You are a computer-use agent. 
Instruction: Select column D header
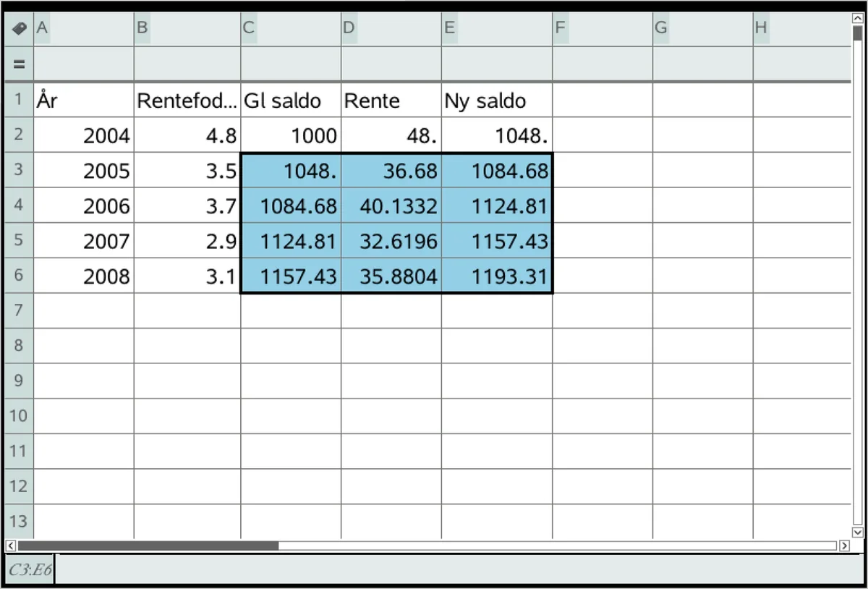tap(391, 29)
